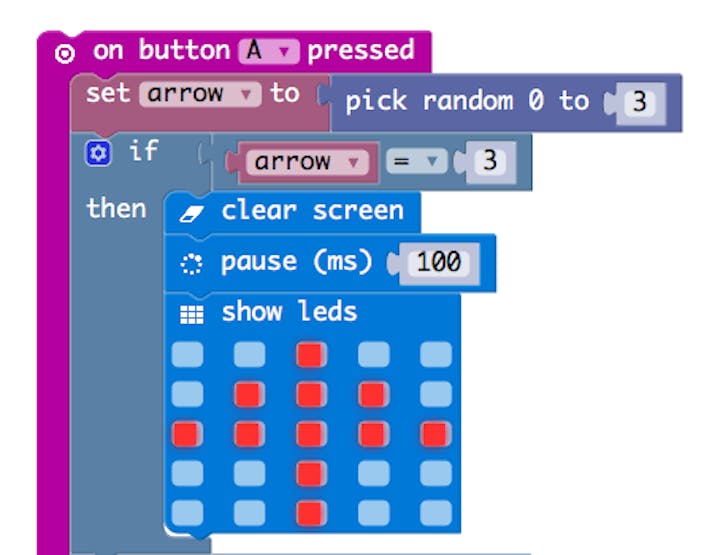Click the random maximum value field 3
The image size is (709, 555).
pos(639,102)
